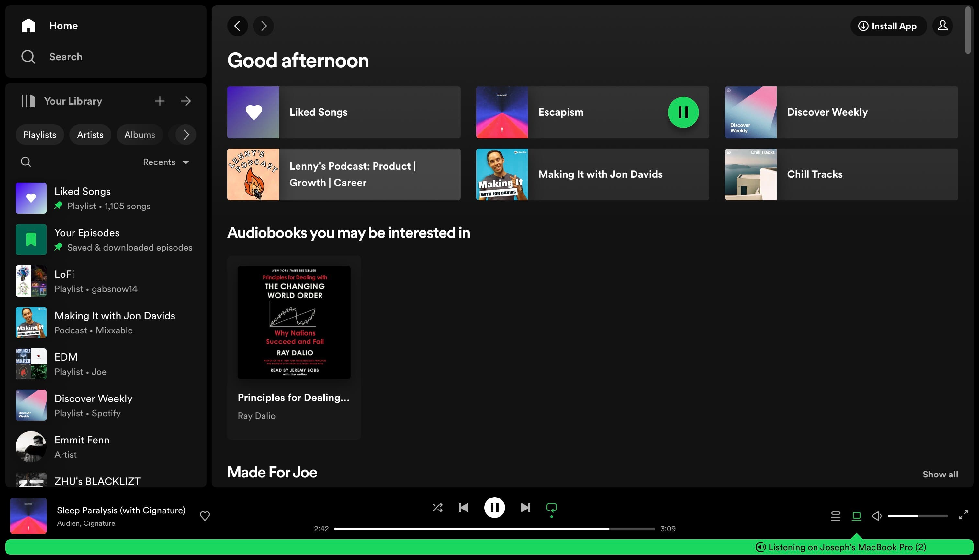Filter the library by Albums

140,135
